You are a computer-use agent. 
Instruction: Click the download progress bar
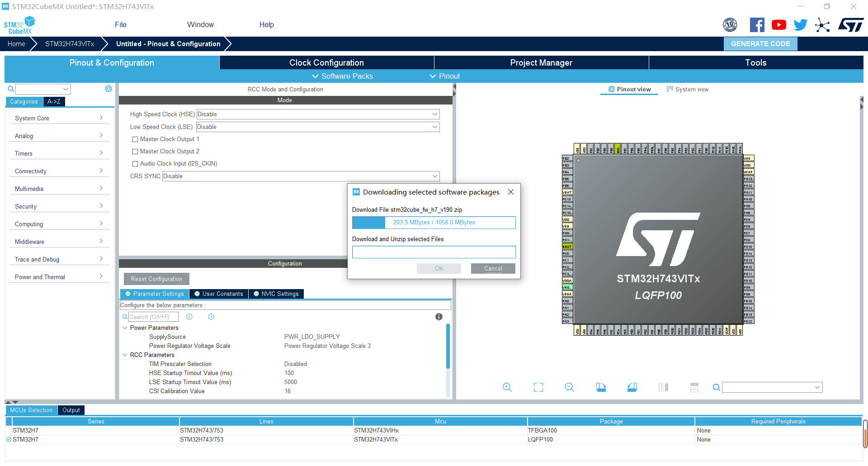(434, 222)
